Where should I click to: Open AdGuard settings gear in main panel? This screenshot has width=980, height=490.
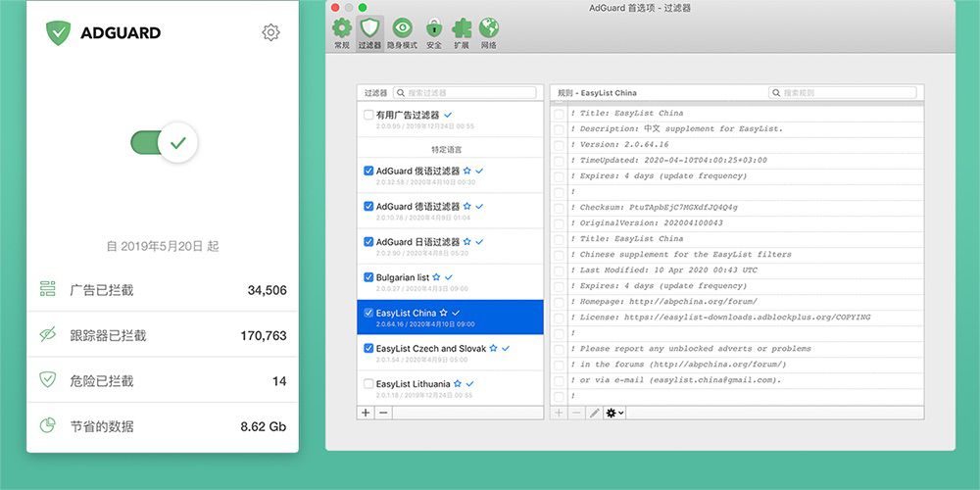click(x=270, y=32)
